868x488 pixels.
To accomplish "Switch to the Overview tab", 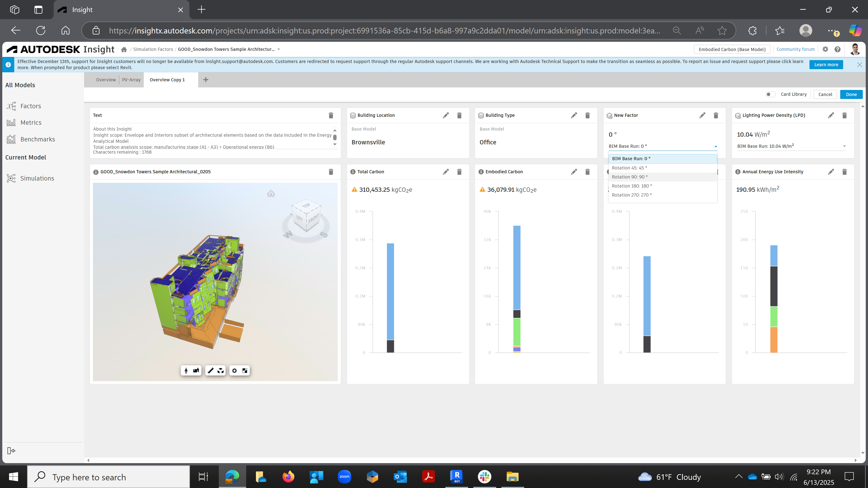I will [x=106, y=80].
